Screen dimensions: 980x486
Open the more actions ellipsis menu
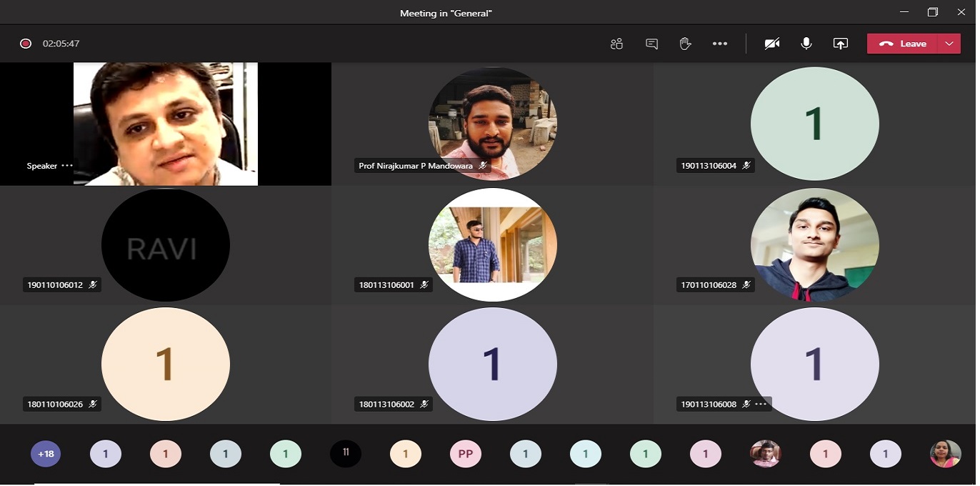tap(719, 44)
